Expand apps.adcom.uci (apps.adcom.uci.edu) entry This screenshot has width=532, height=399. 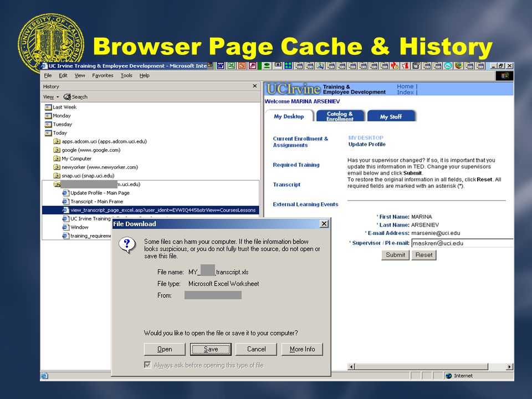(104, 141)
